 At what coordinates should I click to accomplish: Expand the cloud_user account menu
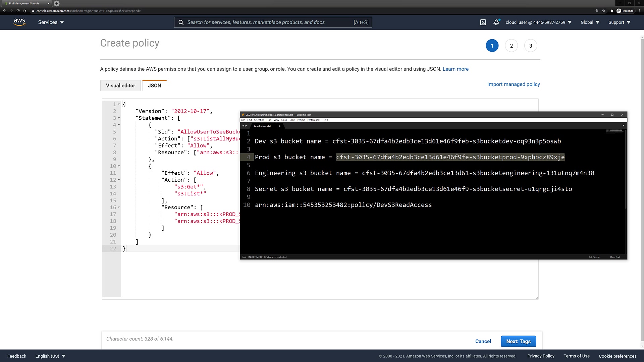(538, 22)
